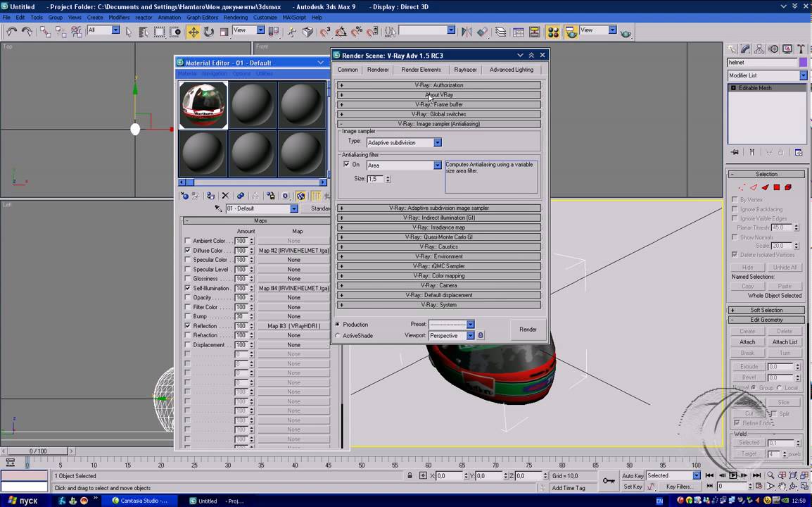Open Render Scene dialog teapot icon
This screenshot has width=812, height=507.
(x=571, y=32)
